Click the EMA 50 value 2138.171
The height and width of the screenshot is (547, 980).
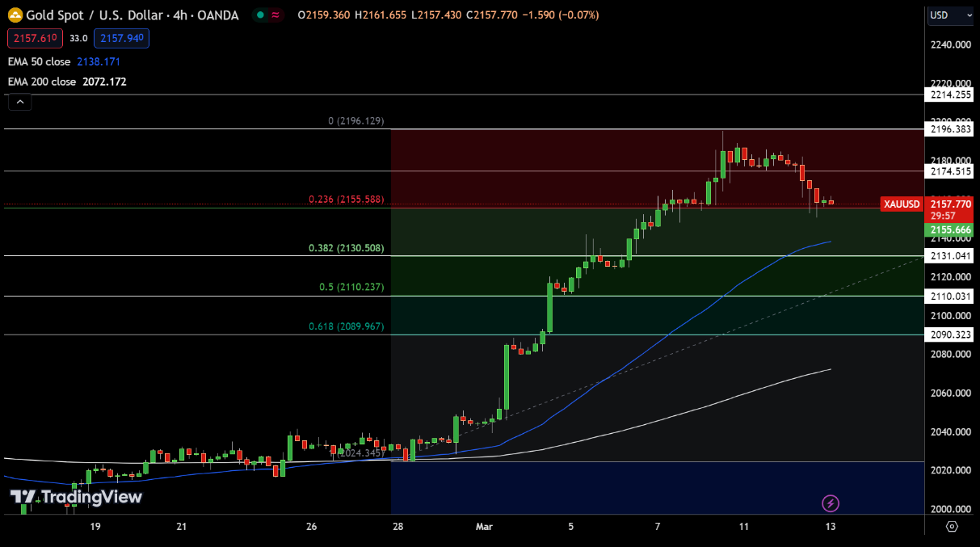click(99, 61)
